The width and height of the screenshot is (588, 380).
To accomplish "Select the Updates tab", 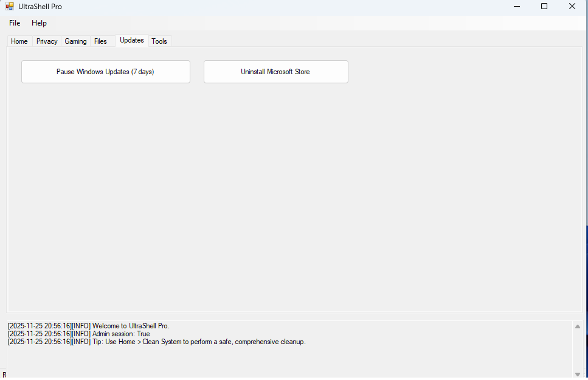I will [131, 40].
